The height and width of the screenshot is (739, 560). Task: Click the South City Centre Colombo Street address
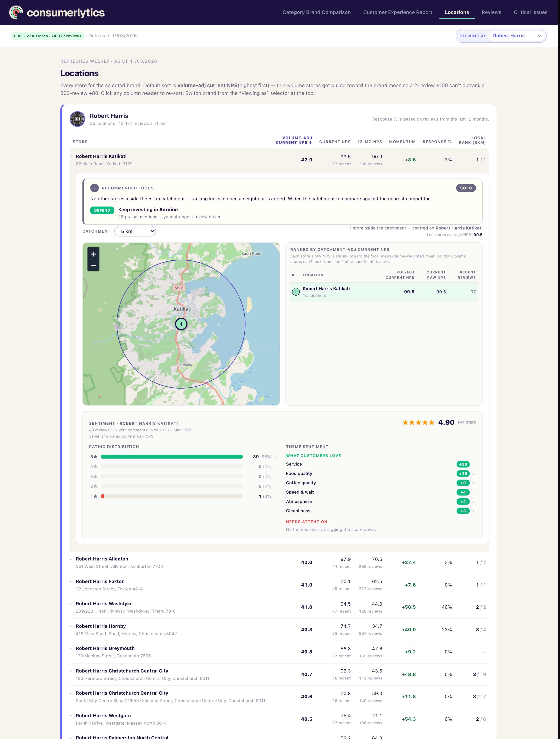170,701
